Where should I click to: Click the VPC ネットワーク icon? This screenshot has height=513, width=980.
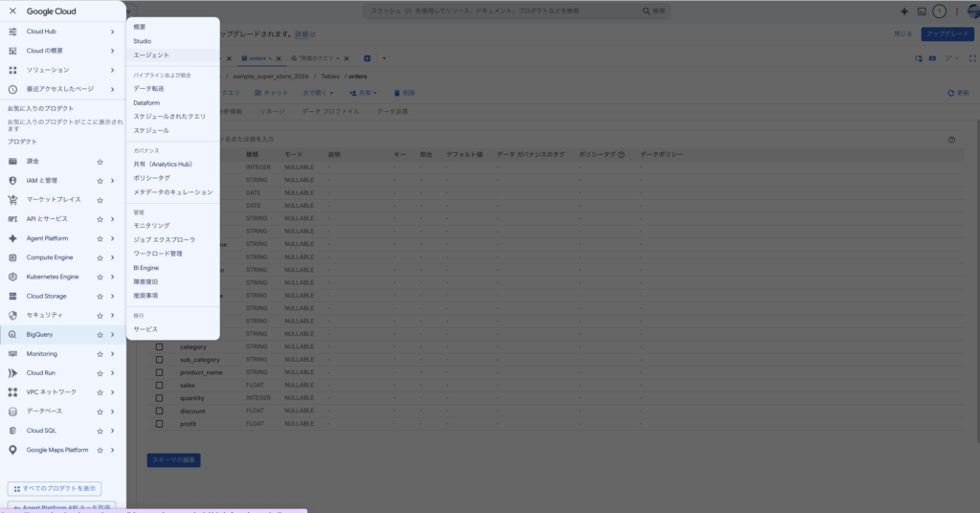pyautogui.click(x=12, y=392)
